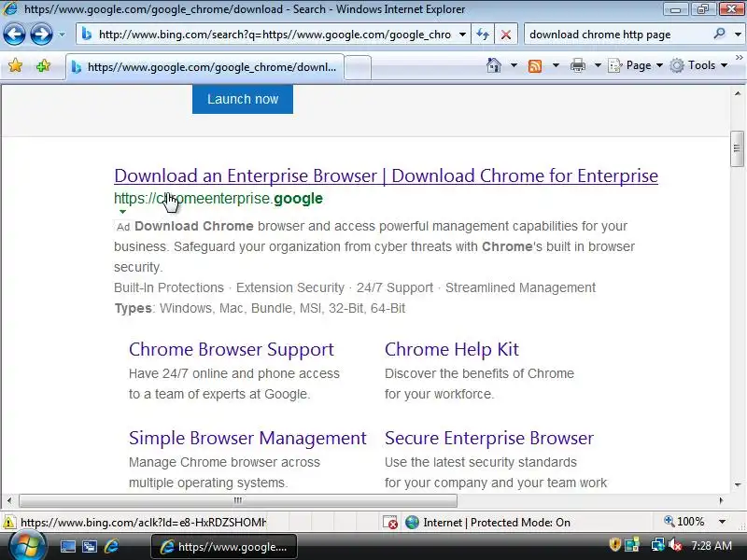Image resolution: width=747 pixels, height=560 pixels.
Task: Expand the small green arrow under ad URL
Action: point(122,212)
